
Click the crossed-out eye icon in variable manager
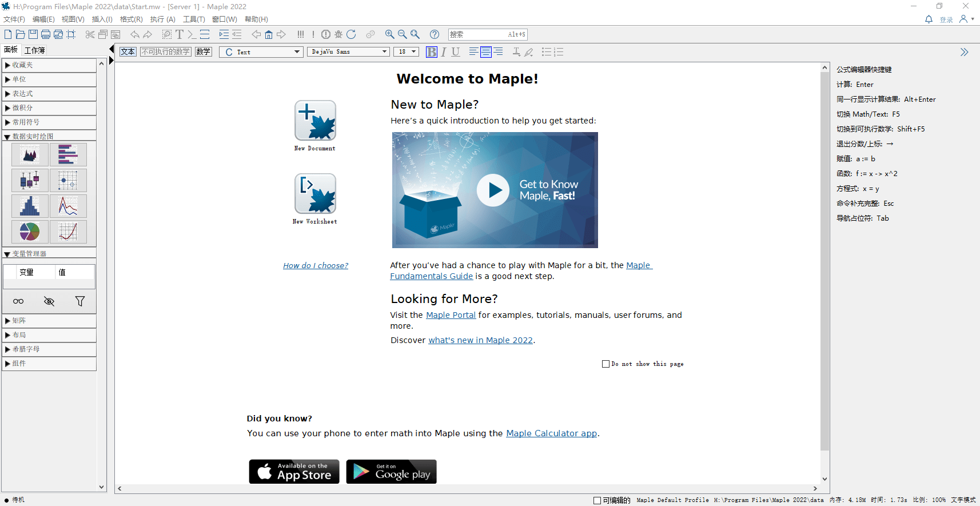[x=49, y=301]
